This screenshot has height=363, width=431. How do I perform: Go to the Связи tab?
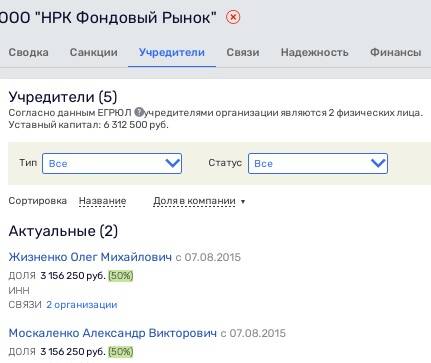(243, 52)
